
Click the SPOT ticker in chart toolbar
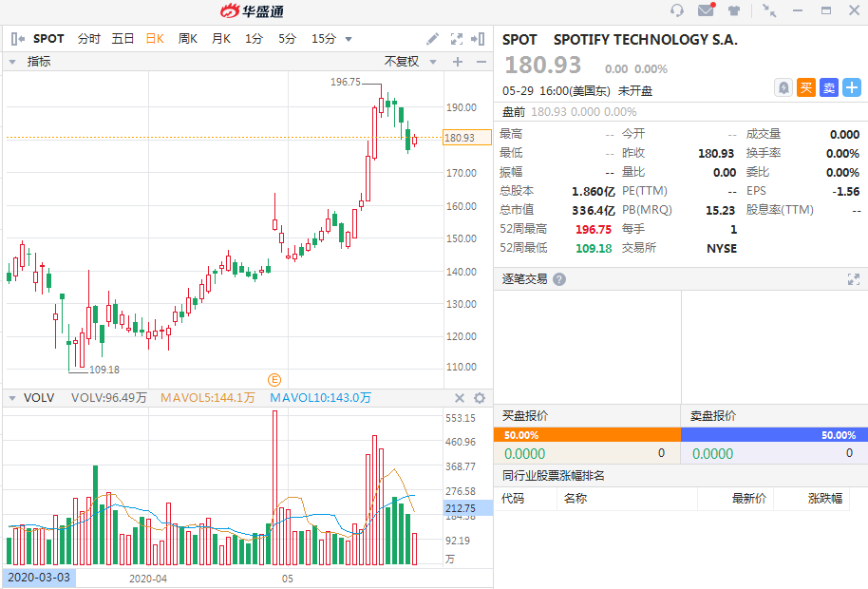[x=48, y=39]
